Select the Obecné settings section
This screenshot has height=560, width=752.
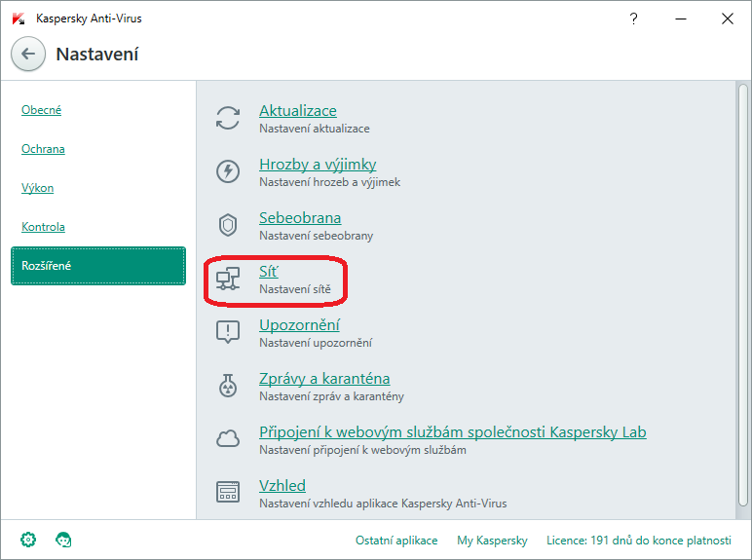41,110
